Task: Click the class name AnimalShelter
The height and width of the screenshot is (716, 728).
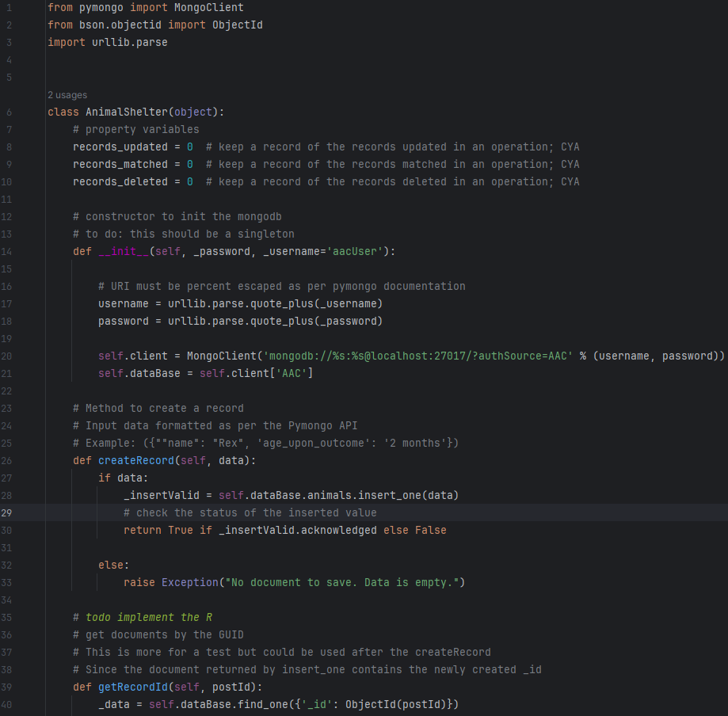Action: click(x=126, y=112)
